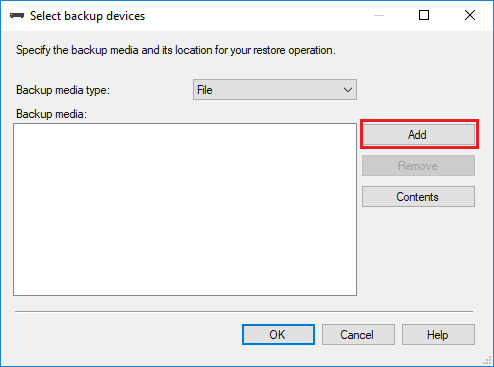Viewport: 494px width, 367px height.
Task: Cancel the backup device selection
Action: click(358, 334)
